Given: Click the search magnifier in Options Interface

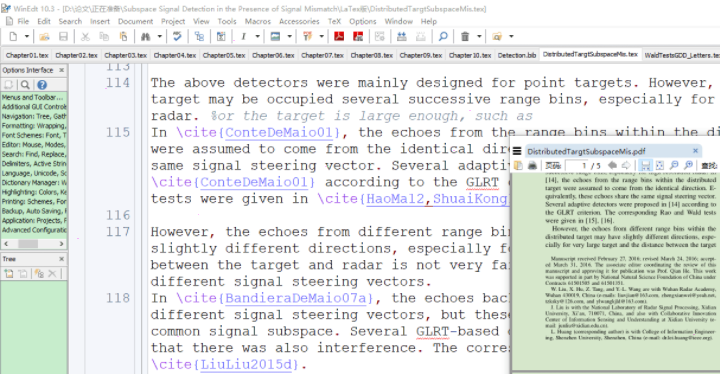Looking at the screenshot, I should [25, 85].
